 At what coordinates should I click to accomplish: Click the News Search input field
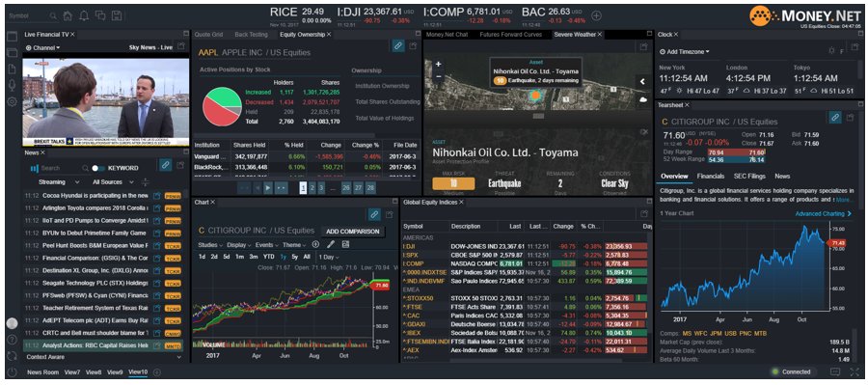pyautogui.click(x=60, y=168)
